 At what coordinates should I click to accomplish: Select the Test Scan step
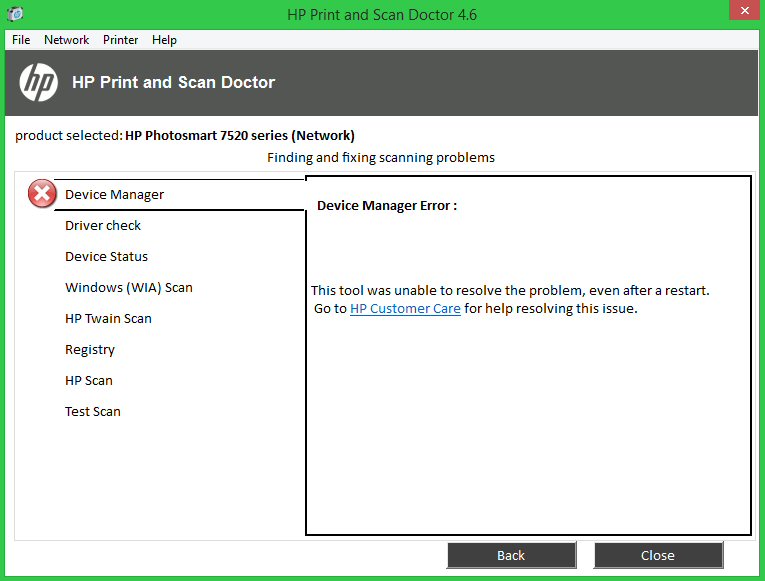93,412
